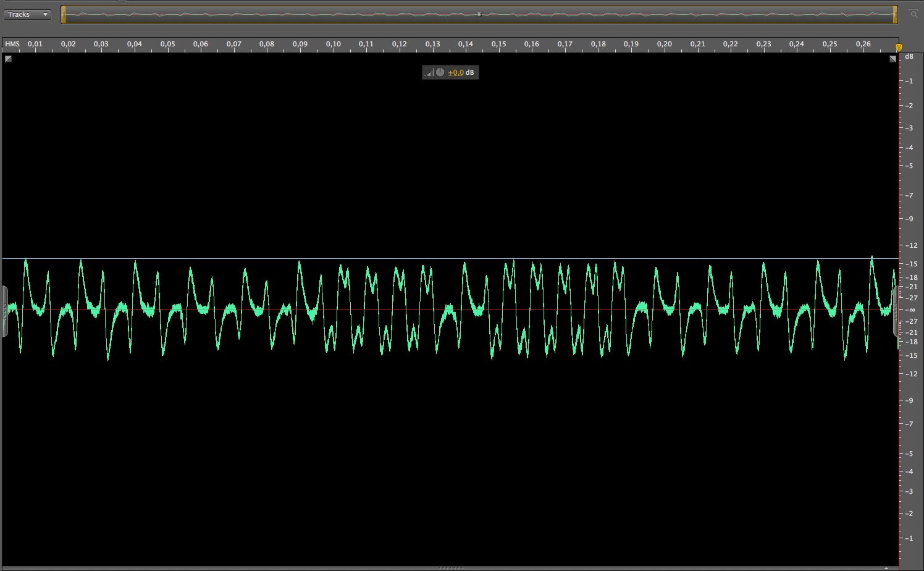Click the right panel edge grip handle
Viewport: 924px width, 571px height.
coord(896,311)
